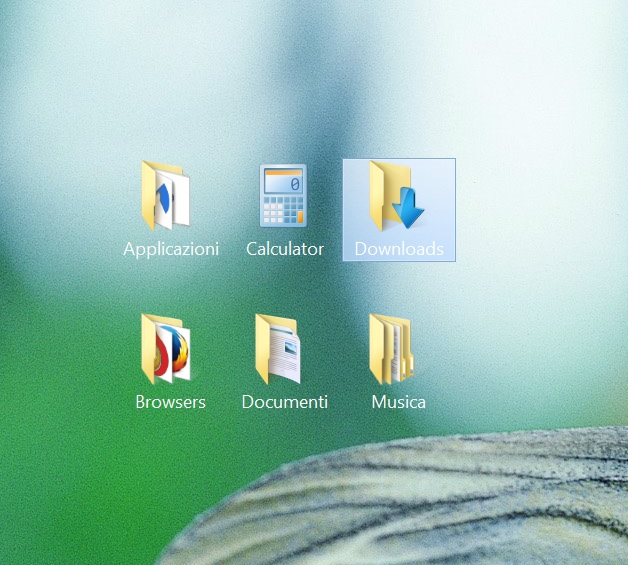Launch the Calculator shortcut icon
This screenshot has height=565, width=628.
pyautogui.click(x=283, y=196)
